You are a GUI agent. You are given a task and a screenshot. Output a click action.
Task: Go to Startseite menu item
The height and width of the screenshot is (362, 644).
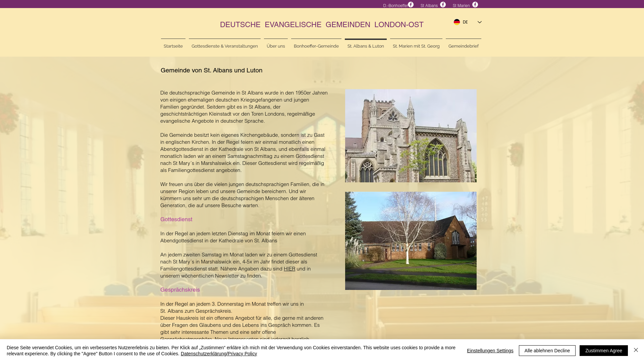[173, 46]
